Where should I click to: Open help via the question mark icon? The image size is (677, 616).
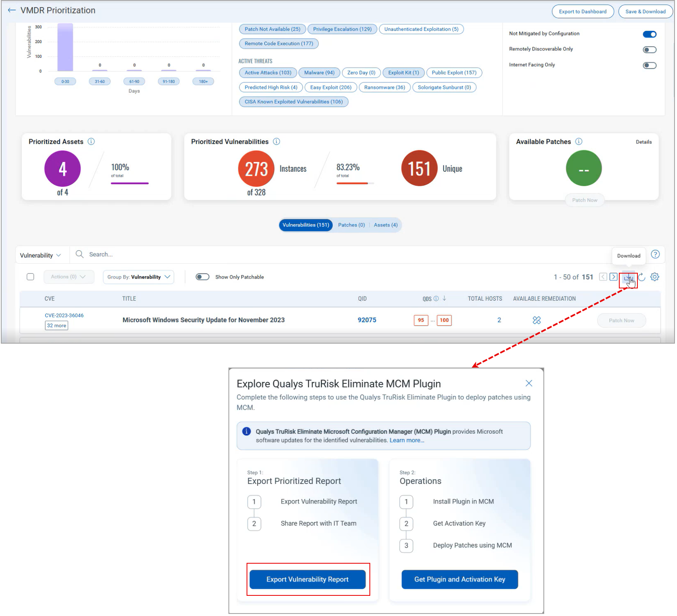(x=655, y=255)
